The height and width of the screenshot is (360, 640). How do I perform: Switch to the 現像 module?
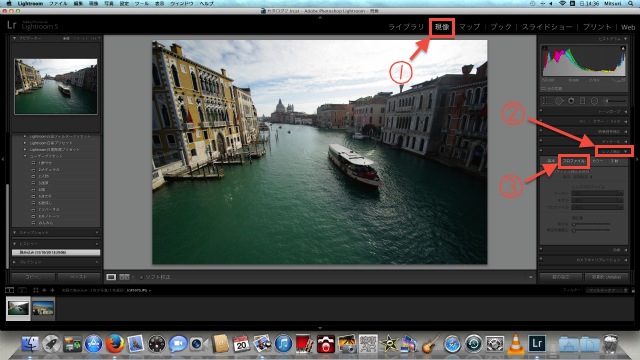tap(442, 27)
